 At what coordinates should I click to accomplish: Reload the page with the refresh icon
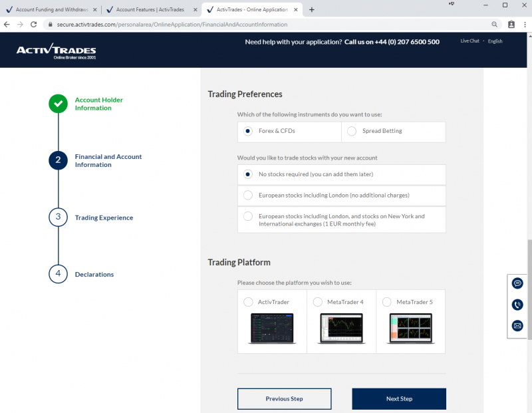pyautogui.click(x=34, y=25)
